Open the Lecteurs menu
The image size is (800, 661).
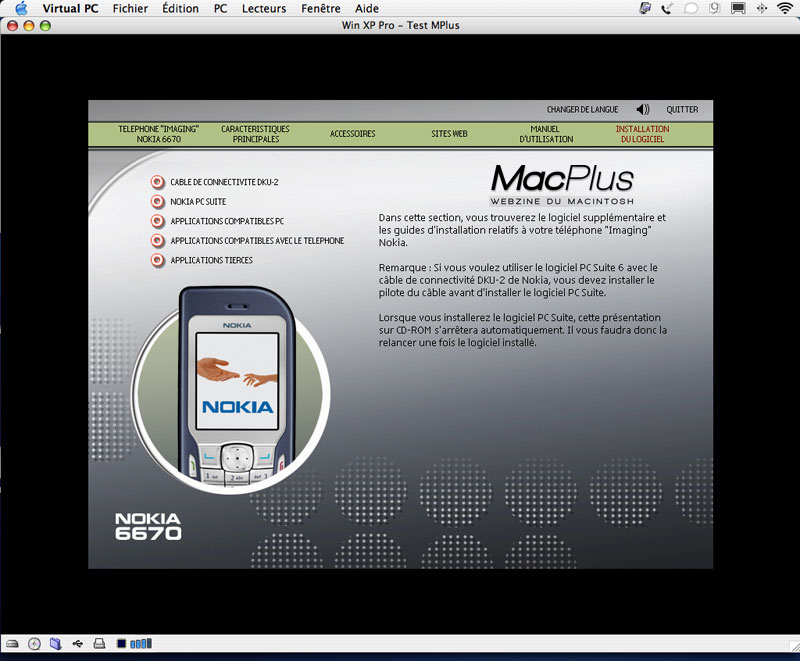pyautogui.click(x=264, y=9)
